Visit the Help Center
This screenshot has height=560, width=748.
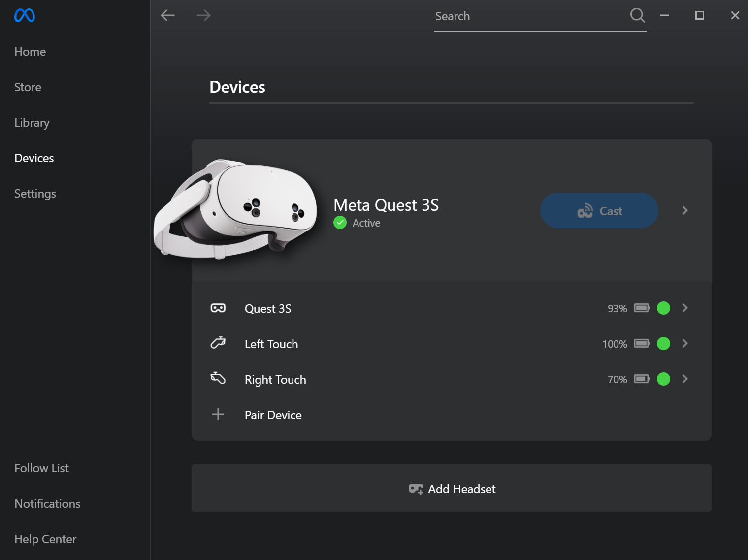tap(45, 539)
